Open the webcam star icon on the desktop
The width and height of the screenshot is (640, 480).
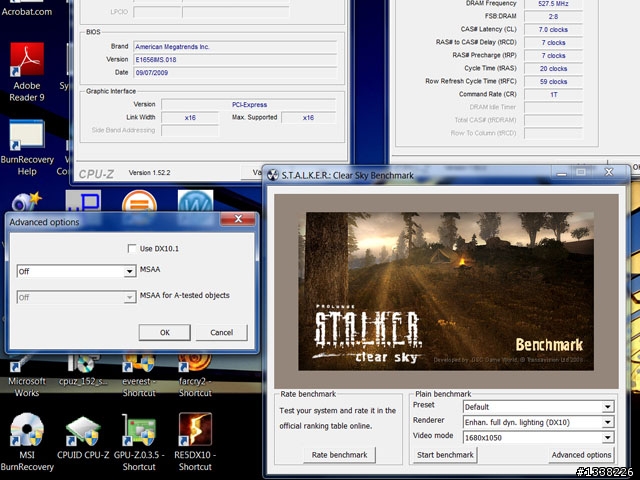pos(27,202)
